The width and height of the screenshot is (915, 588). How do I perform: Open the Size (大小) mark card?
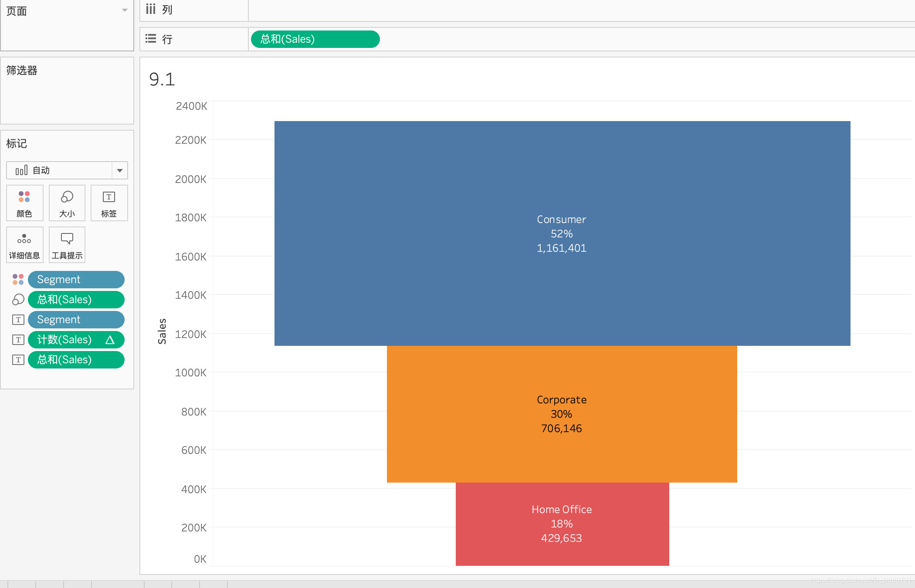tap(67, 203)
